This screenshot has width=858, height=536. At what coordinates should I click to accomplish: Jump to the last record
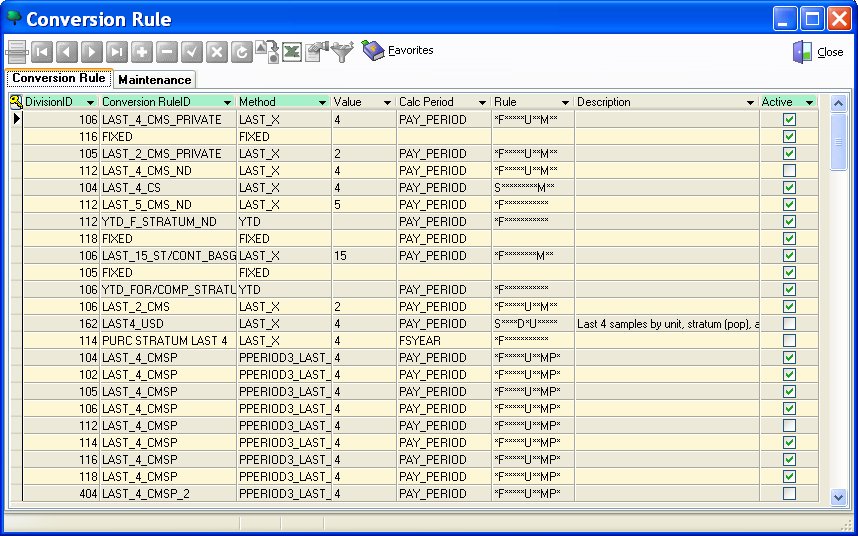(117, 52)
